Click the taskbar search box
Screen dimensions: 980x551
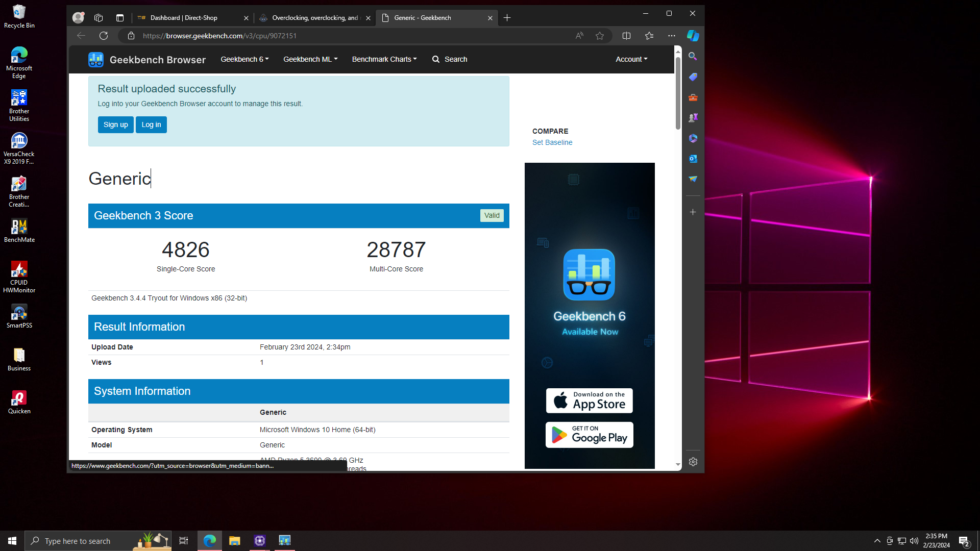tap(99, 541)
